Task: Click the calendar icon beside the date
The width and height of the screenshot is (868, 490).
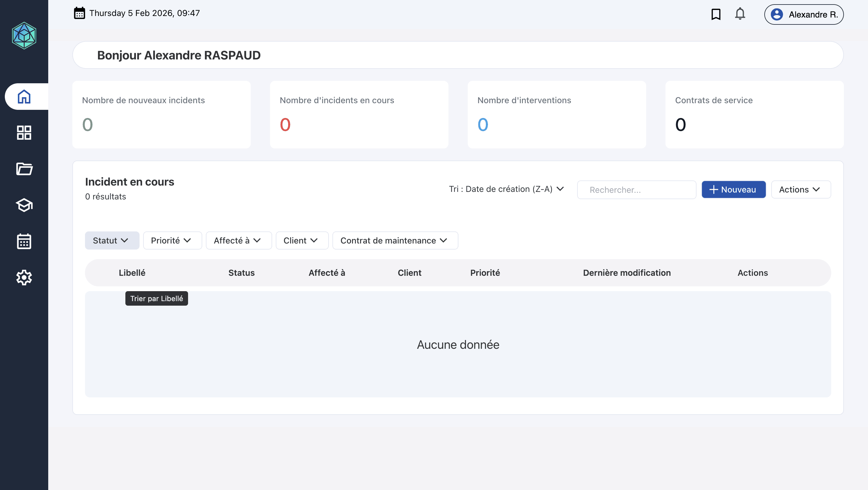Action: (x=80, y=14)
